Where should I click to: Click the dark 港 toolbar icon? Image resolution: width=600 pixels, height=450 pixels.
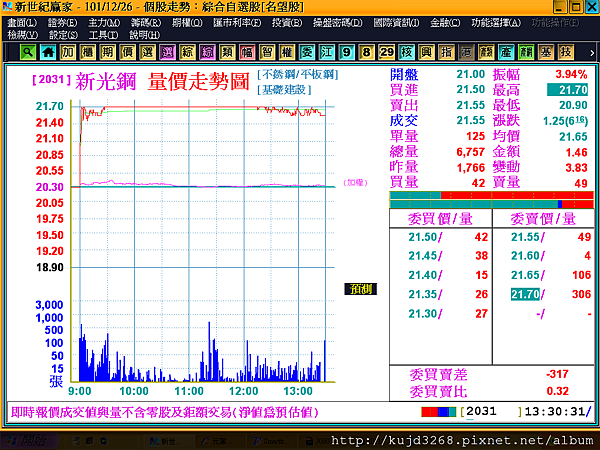pos(466,52)
